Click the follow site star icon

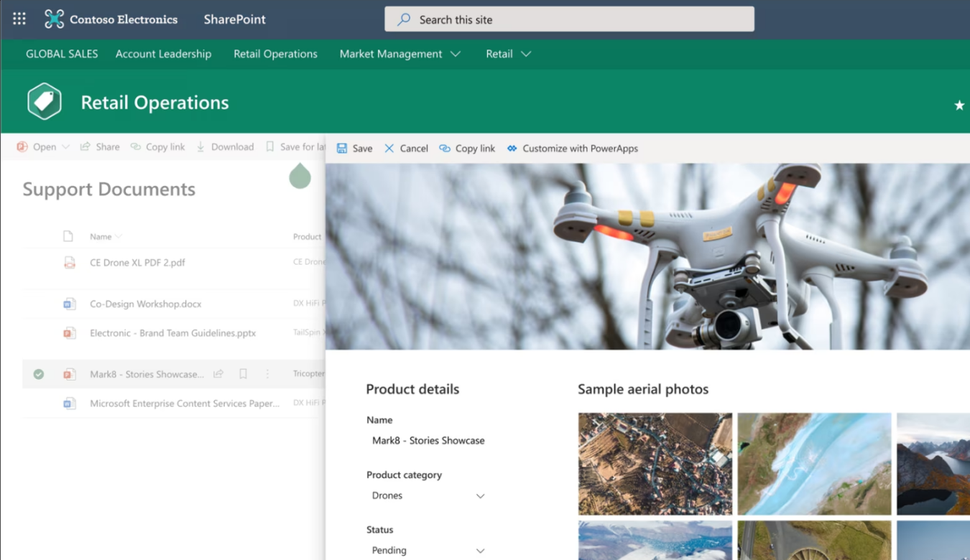click(959, 106)
